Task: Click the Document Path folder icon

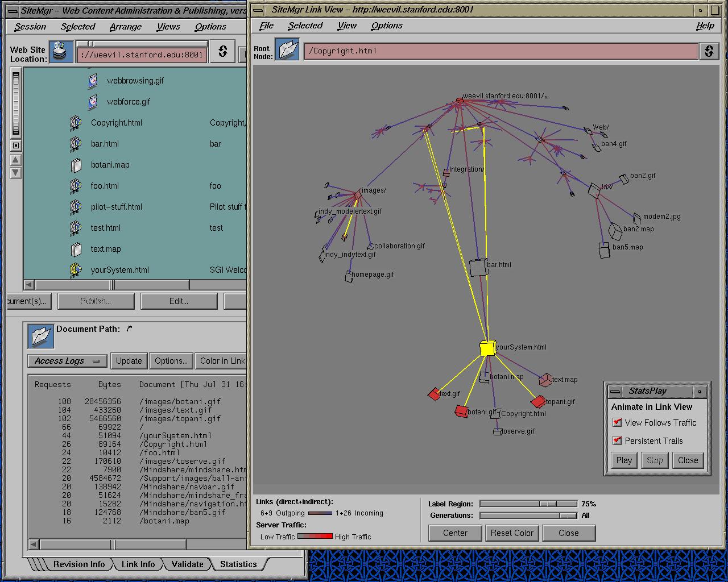Action: pyautogui.click(x=41, y=336)
